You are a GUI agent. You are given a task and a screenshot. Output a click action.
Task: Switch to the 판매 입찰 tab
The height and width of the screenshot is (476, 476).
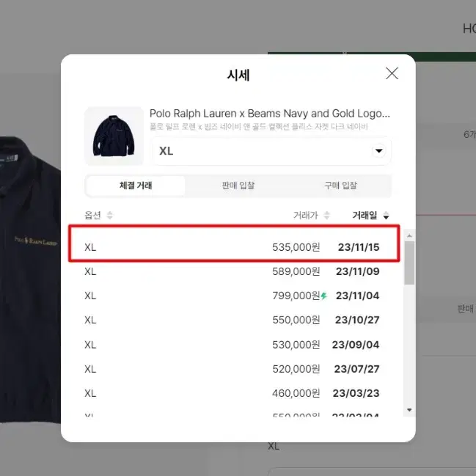pos(238,186)
